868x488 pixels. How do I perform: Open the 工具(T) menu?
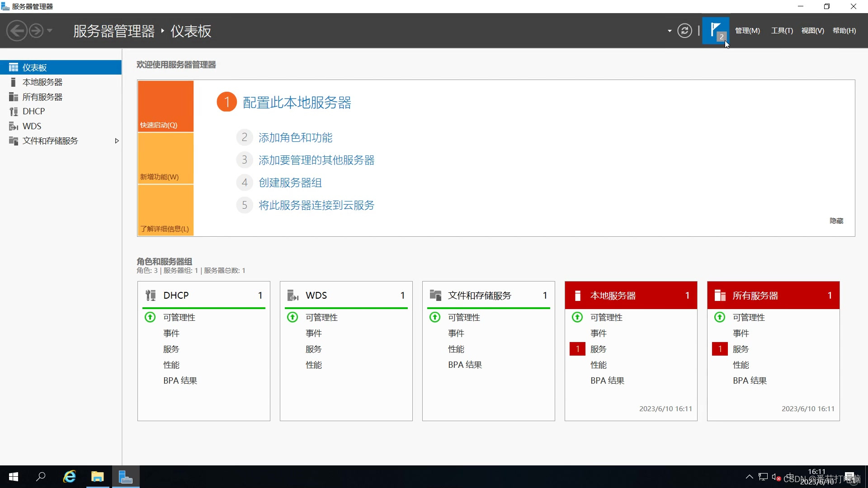(782, 31)
